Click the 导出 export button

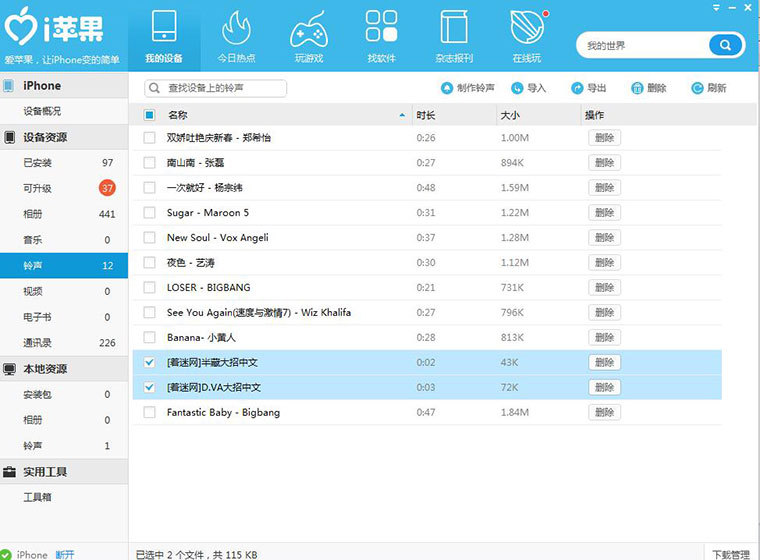[589, 88]
